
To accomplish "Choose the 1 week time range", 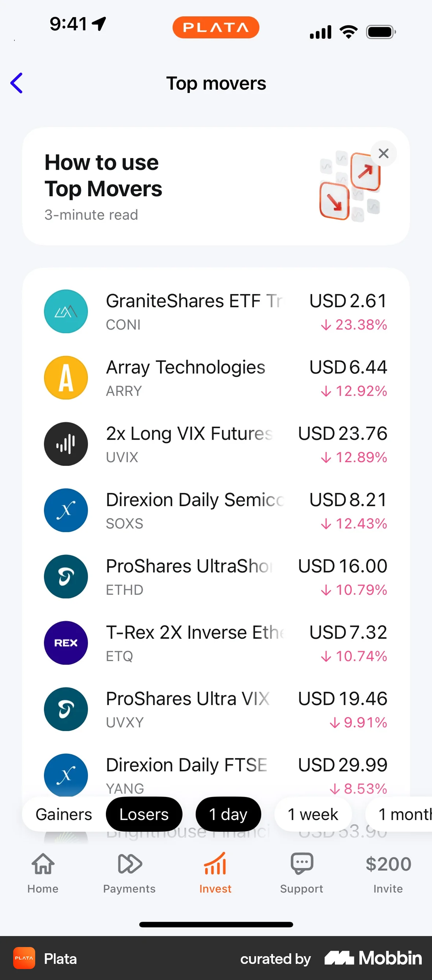I will (313, 814).
